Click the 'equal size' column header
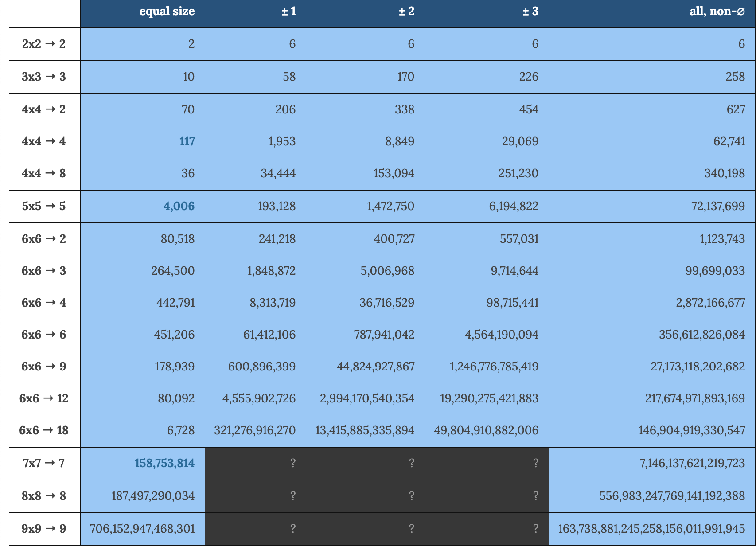 [x=167, y=11]
